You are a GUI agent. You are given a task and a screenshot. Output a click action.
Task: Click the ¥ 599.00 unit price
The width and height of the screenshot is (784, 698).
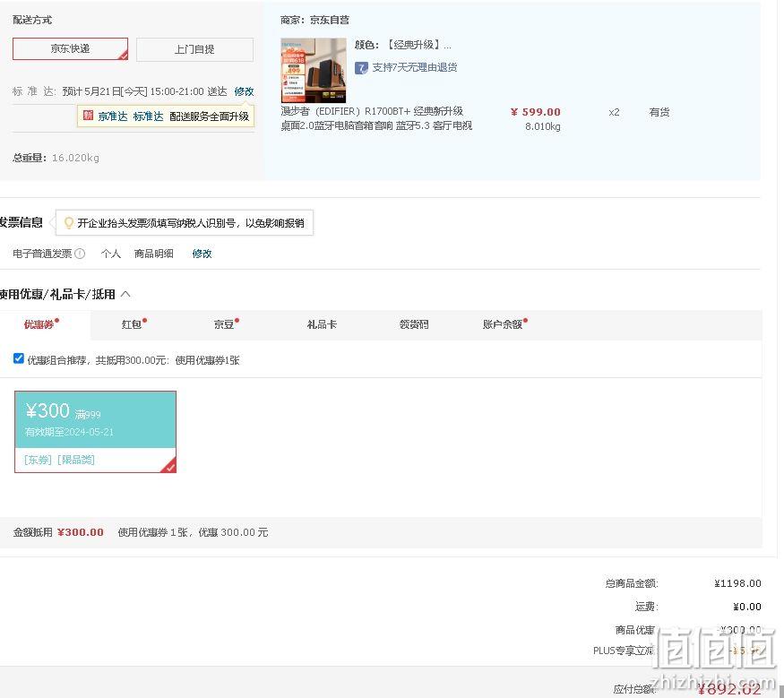tap(536, 112)
